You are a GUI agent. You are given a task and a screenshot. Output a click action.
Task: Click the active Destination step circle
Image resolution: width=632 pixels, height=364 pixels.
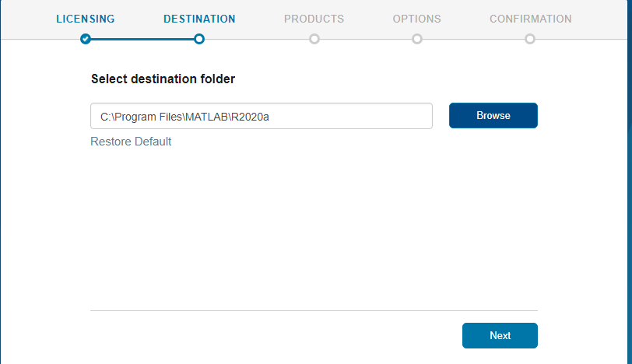click(x=198, y=39)
